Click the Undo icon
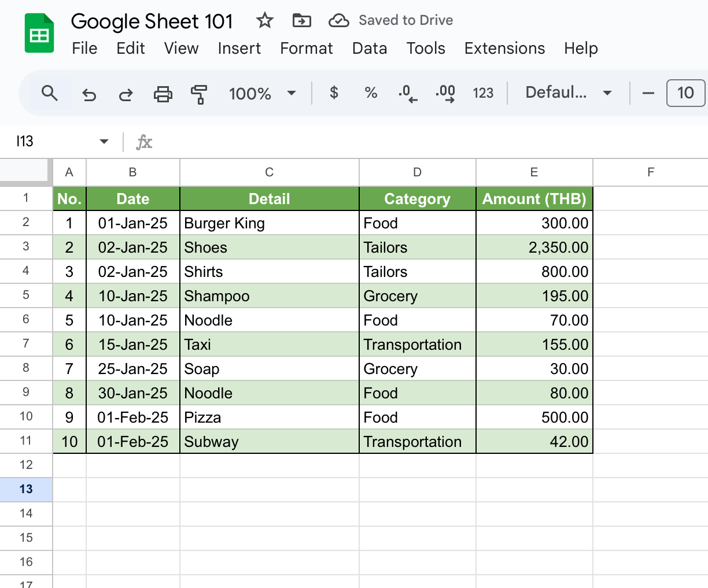 (x=89, y=93)
